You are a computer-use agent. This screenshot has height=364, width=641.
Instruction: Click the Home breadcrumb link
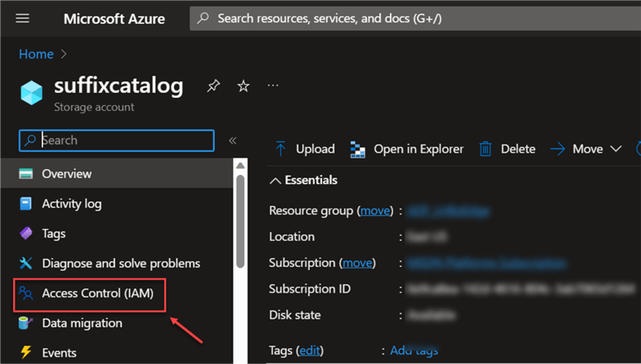tap(36, 54)
